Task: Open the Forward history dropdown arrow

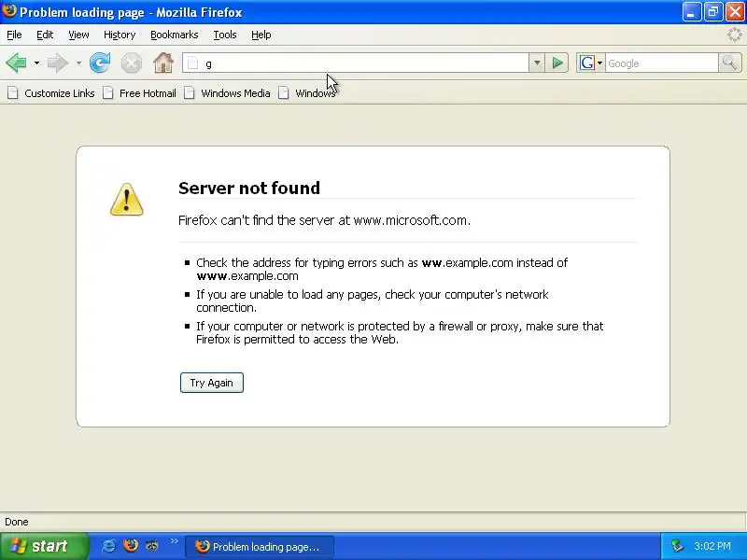Action: click(x=78, y=63)
